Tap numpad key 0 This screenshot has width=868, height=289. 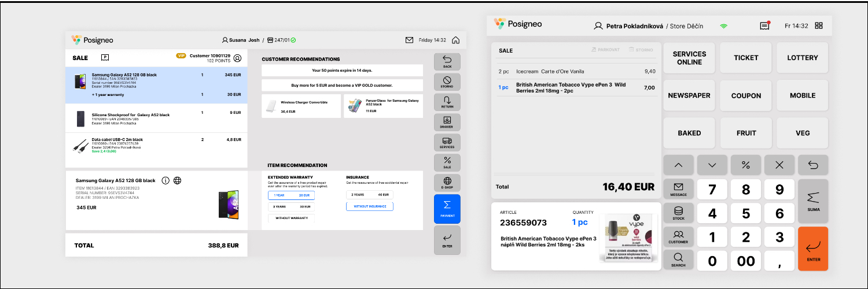click(712, 261)
